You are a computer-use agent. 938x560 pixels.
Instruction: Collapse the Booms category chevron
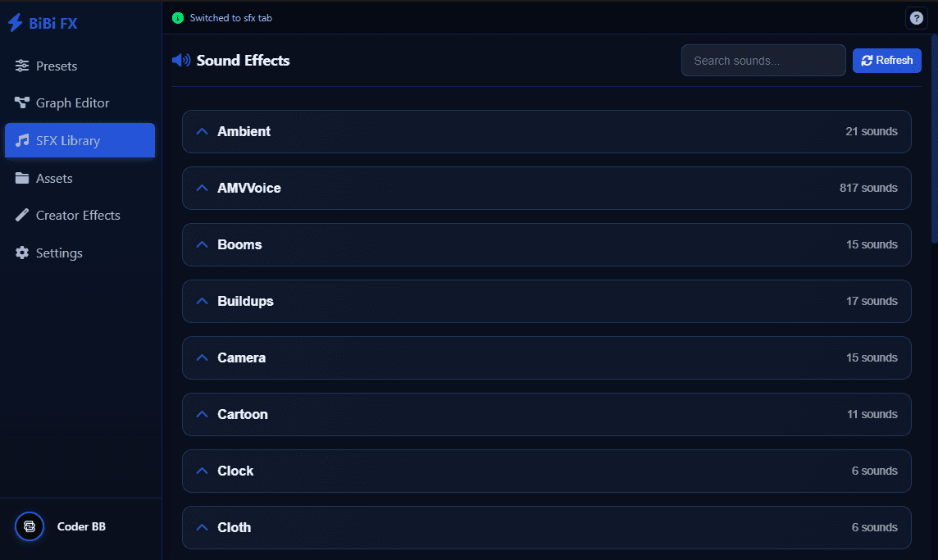coord(202,244)
